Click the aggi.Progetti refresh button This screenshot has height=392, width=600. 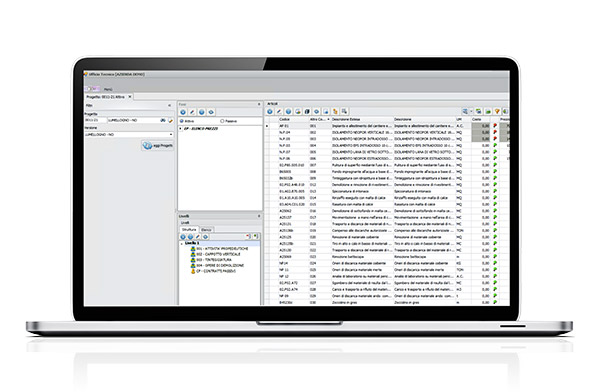158,145
